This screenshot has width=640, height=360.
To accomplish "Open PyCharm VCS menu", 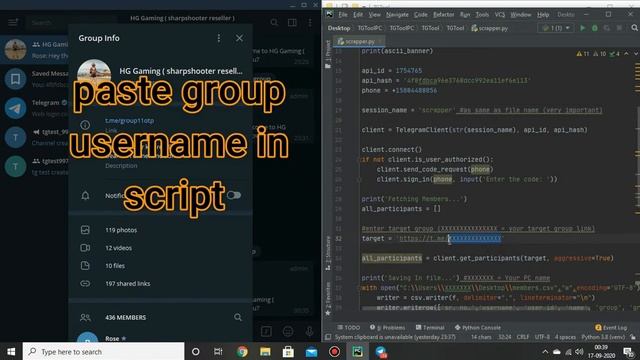I will [x=500, y=15].
